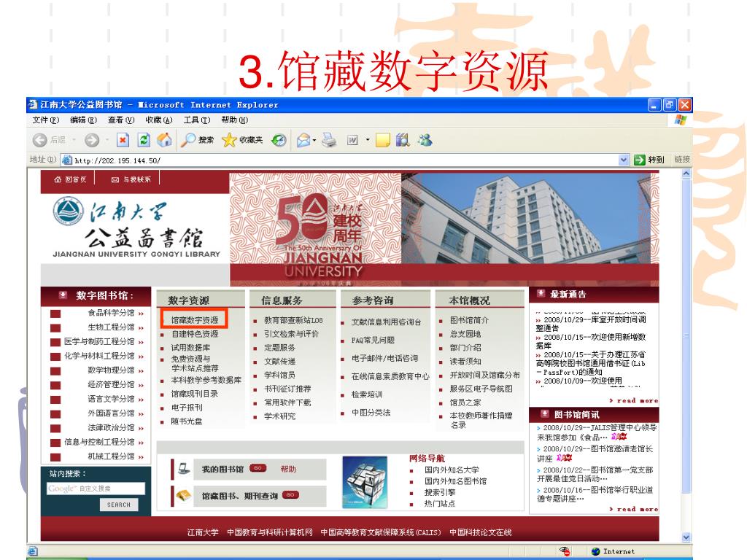This screenshot has height=560, width=747.
Task: Select 法律政治分馆 branch
Action: pos(111,427)
